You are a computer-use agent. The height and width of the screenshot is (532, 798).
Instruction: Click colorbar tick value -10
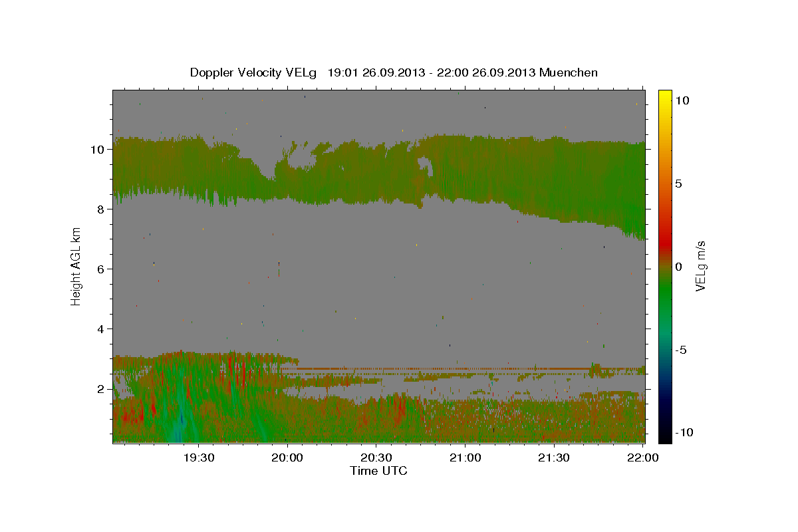[684, 432]
